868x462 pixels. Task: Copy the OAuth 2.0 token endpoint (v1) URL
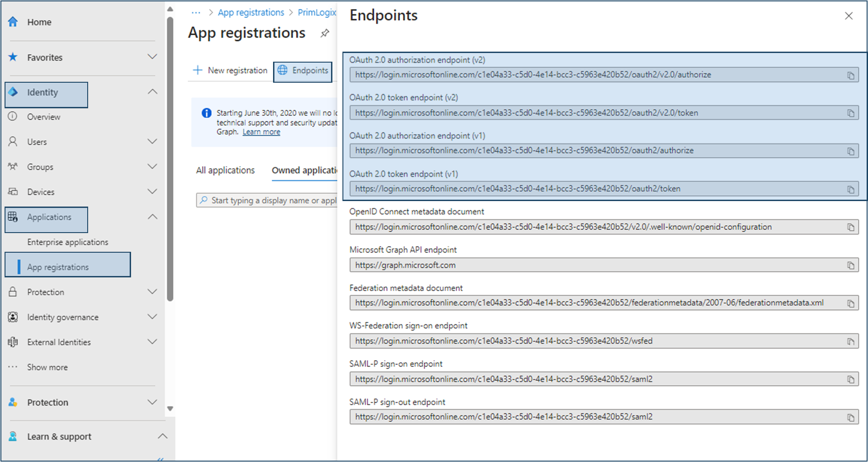pos(851,189)
